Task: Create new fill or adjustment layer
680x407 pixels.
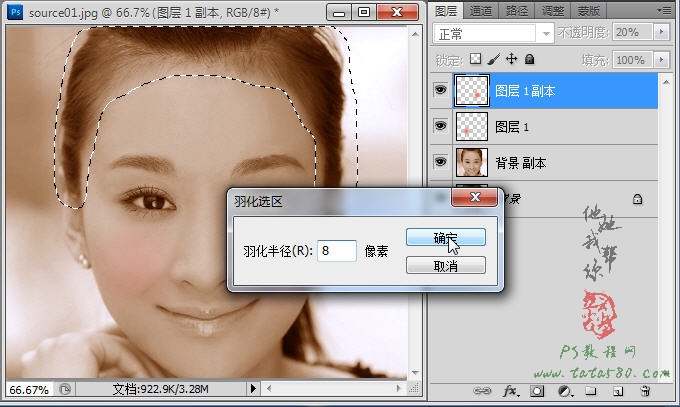Action: (565, 391)
